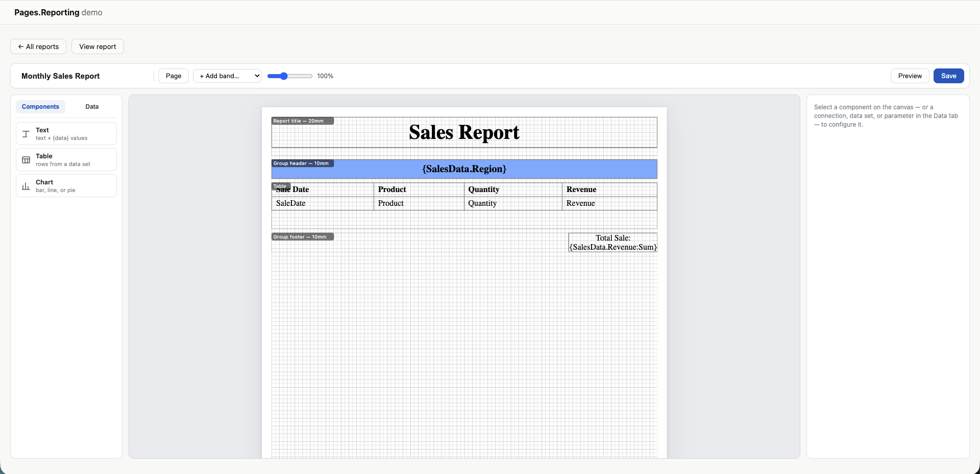The image size is (980, 474).
Task: Select the Chart component label
Action: tap(44, 182)
